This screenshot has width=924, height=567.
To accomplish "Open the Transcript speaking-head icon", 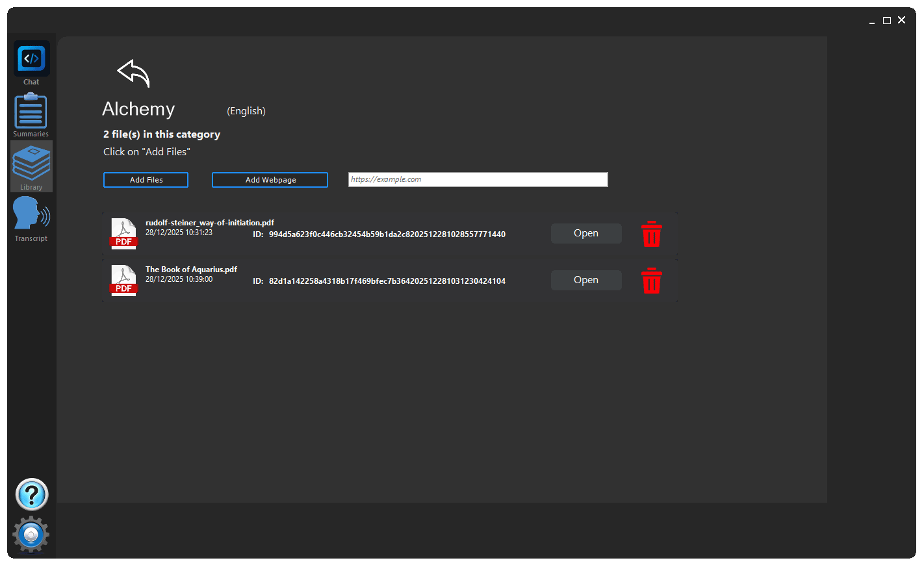I will tap(31, 215).
